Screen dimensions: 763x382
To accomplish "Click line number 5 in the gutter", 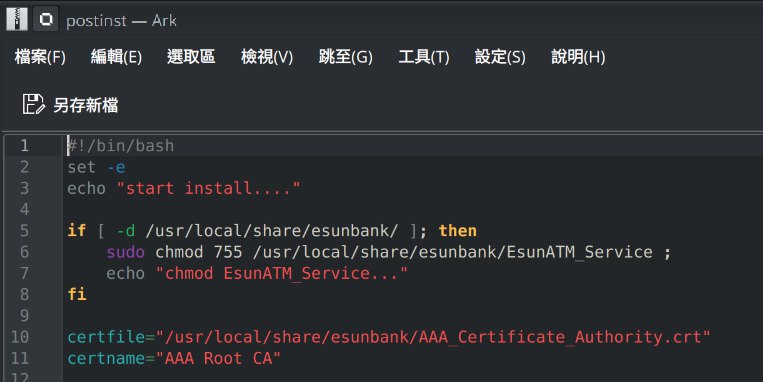I will point(24,230).
